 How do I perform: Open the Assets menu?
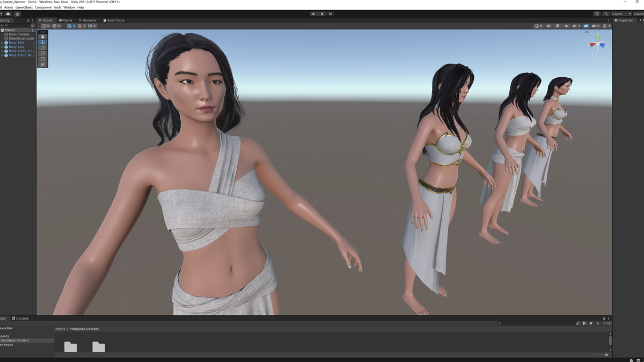click(9, 8)
